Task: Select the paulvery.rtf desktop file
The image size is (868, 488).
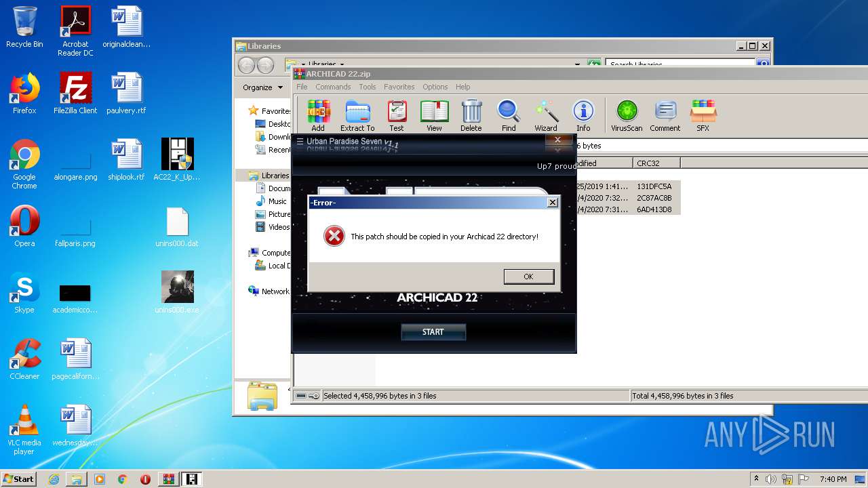Action: coord(126,93)
